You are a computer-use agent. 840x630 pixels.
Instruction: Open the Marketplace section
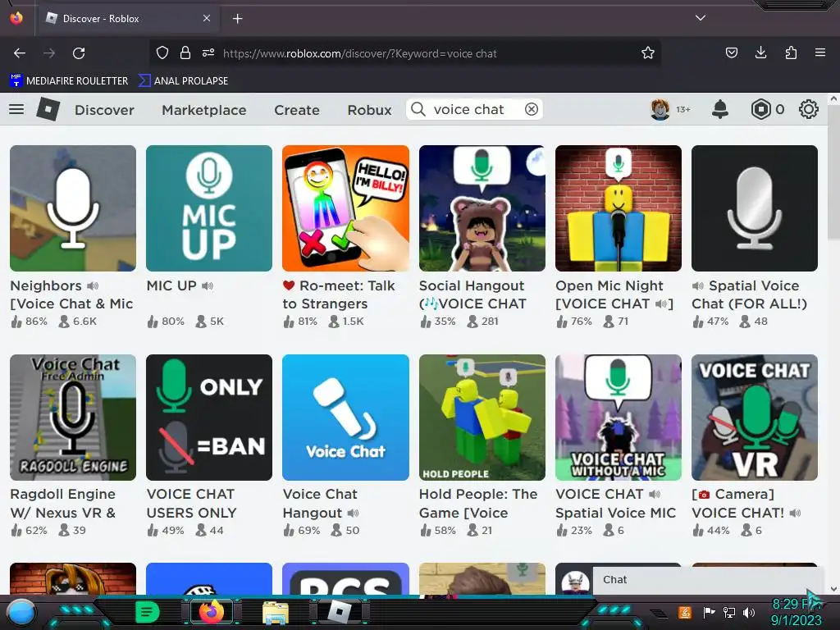pos(204,110)
